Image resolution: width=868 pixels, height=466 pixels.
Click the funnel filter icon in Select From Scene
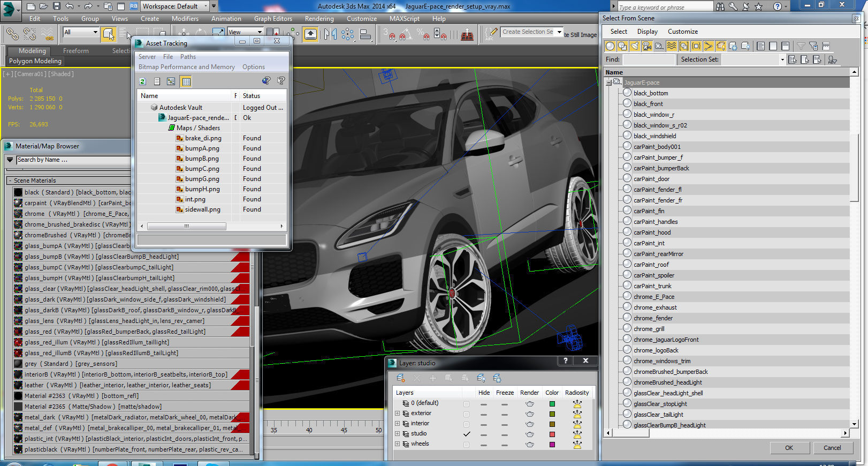pyautogui.click(x=801, y=46)
